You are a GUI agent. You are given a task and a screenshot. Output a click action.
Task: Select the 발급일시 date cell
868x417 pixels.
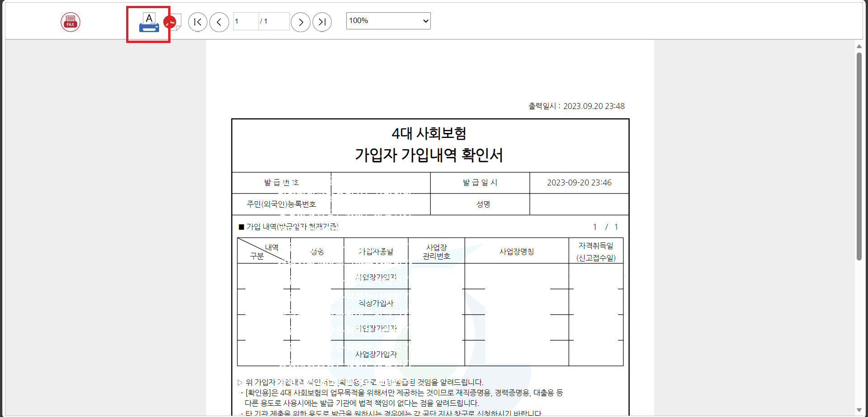(x=579, y=182)
